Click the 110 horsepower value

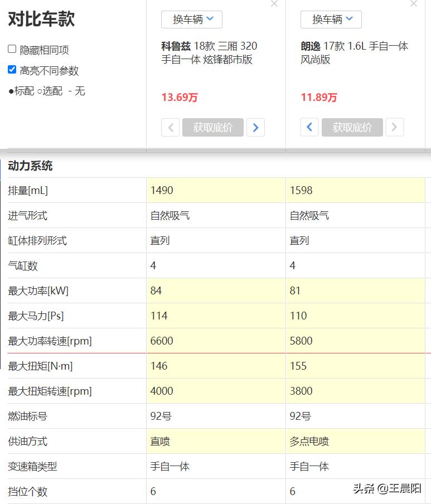298,316
